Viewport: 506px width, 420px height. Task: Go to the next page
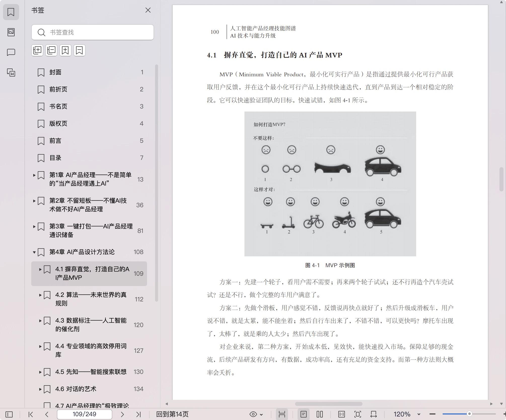pyautogui.click(x=122, y=414)
